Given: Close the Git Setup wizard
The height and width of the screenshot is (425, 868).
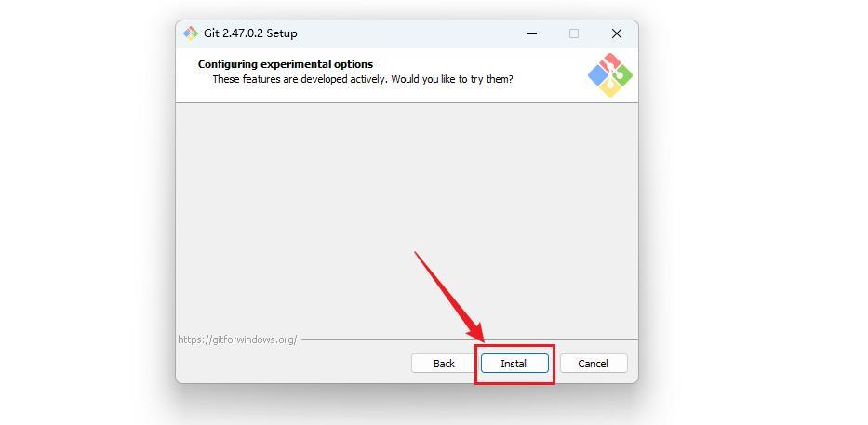Looking at the screenshot, I should click(x=617, y=33).
